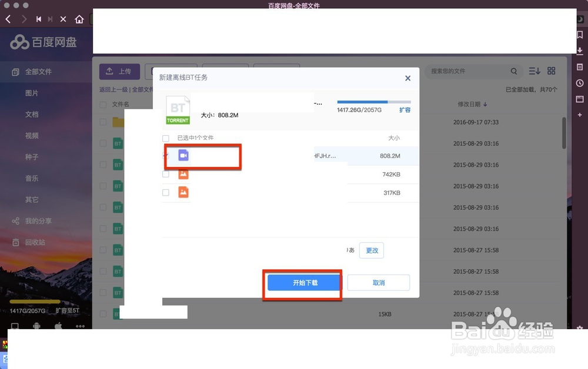Enable the 已选中1个文件 select-all checkbox
Screen dimensions: 588x369
(165, 137)
